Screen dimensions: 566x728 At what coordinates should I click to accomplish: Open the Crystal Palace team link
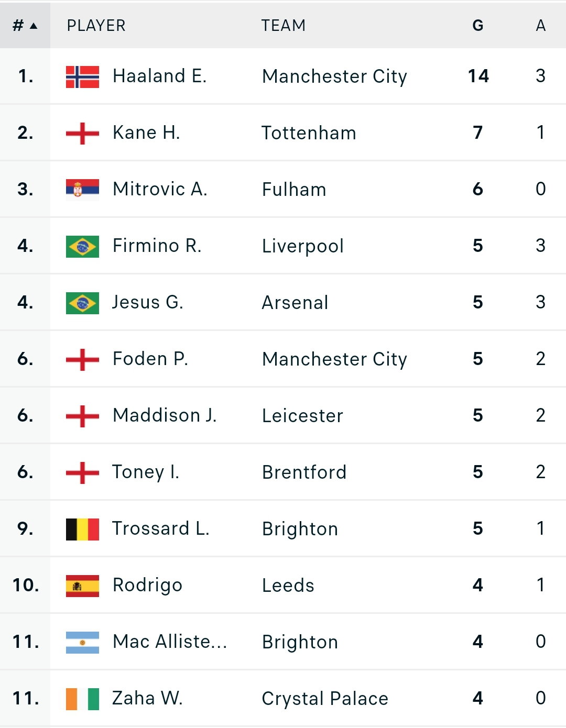point(325,699)
